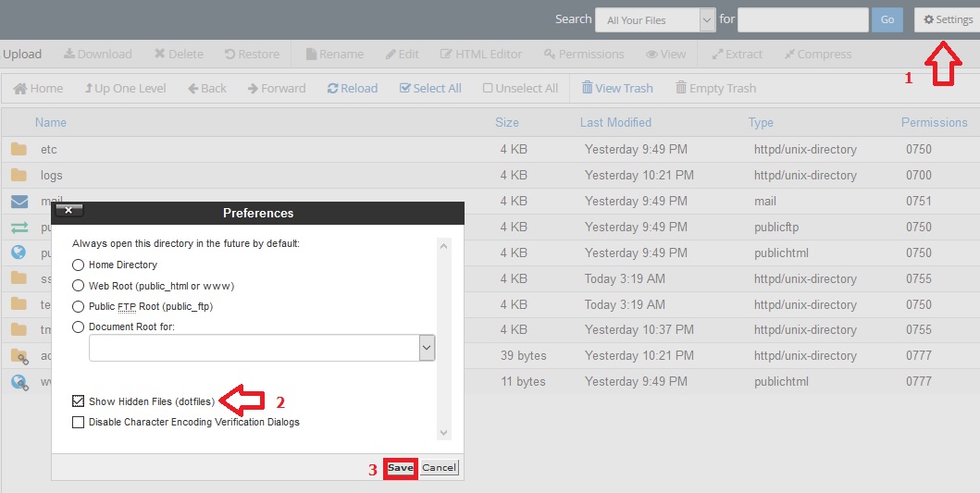Go to Home directory in navigation bar
Image resolution: width=980 pixels, height=493 pixels.
(x=38, y=88)
